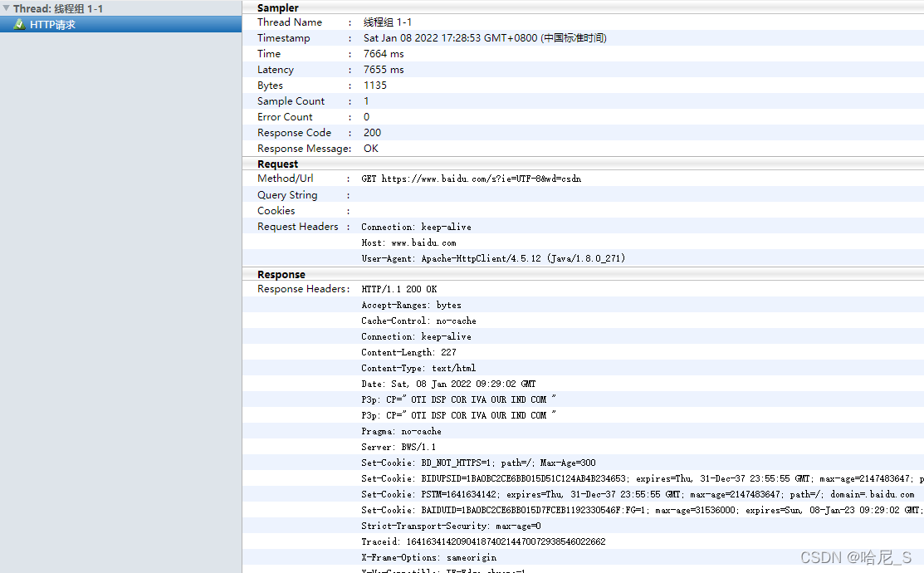The height and width of the screenshot is (573, 924).
Task: Select the Pragma: no-cache header
Action: [401, 432]
